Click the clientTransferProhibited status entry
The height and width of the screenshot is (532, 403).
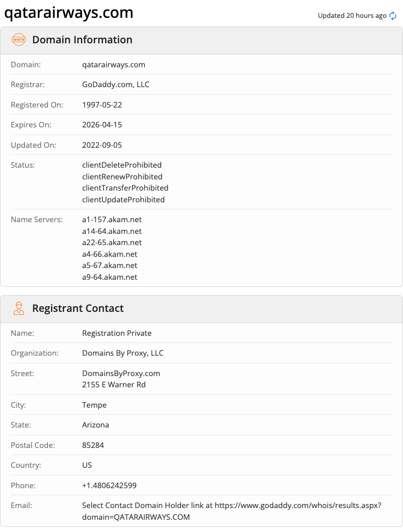[x=125, y=188]
